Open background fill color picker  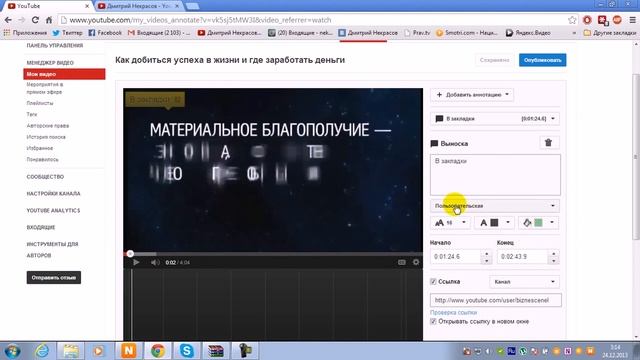coord(539,223)
